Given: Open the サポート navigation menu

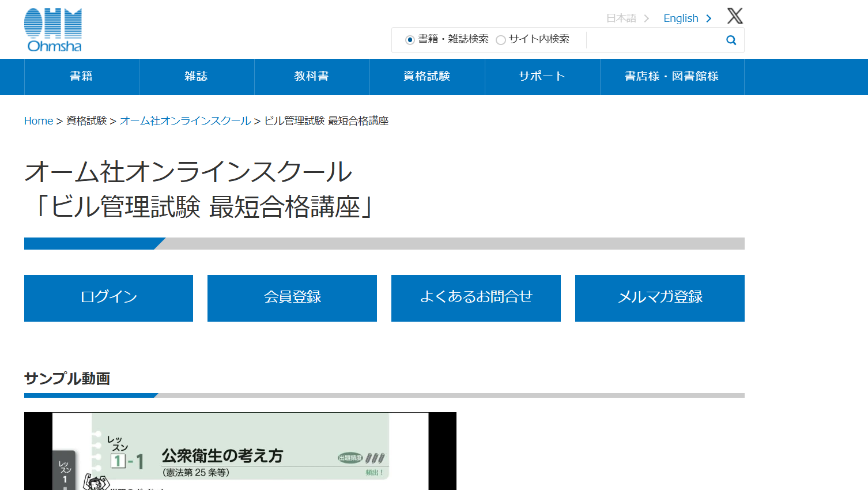Looking at the screenshot, I should [x=542, y=77].
